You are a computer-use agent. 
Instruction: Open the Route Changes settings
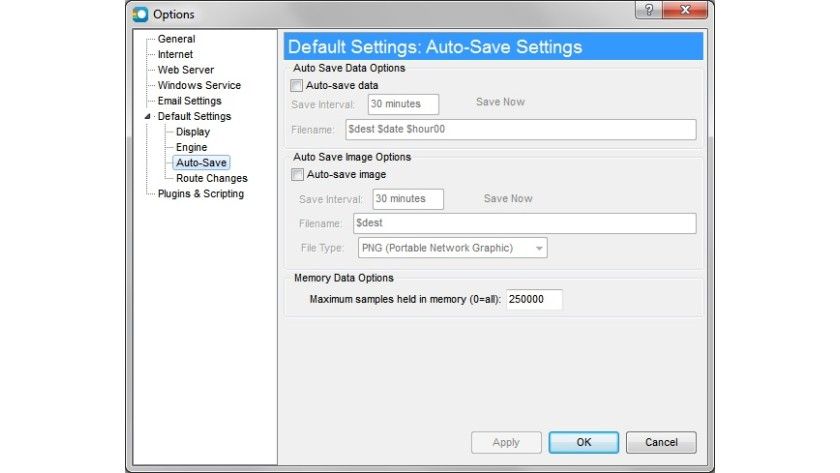(x=212, y=179)
